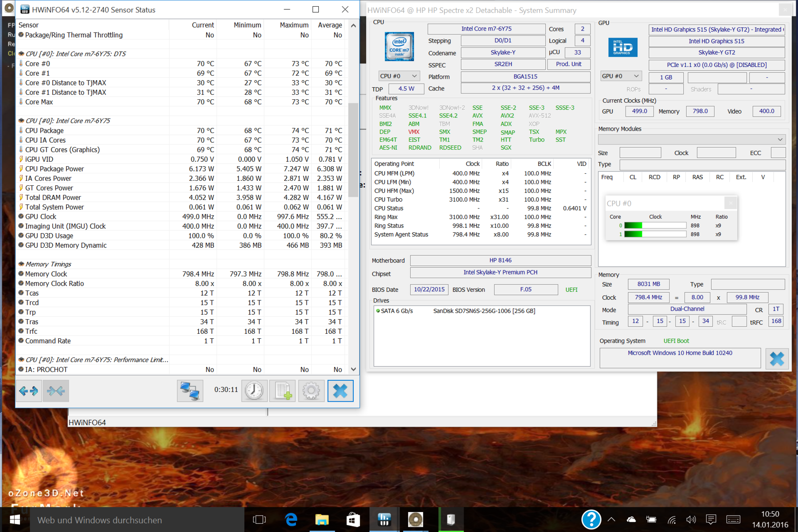Click the help question mark tray icon
The width and height of the screenshot is (798, 532).
[591, 520]
